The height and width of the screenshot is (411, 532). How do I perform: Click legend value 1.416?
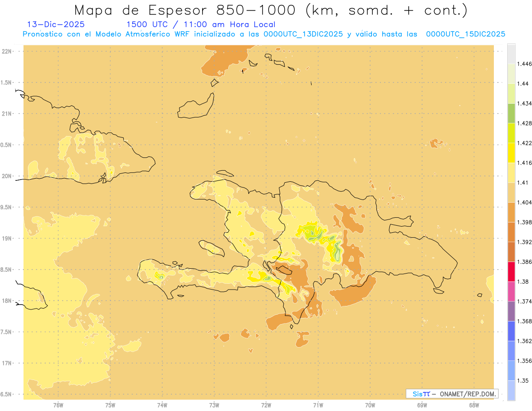click(524, 163)
